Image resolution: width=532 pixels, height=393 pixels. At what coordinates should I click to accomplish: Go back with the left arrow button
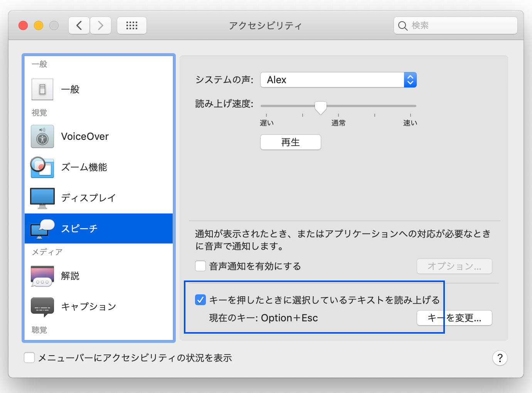click(79, 25)
